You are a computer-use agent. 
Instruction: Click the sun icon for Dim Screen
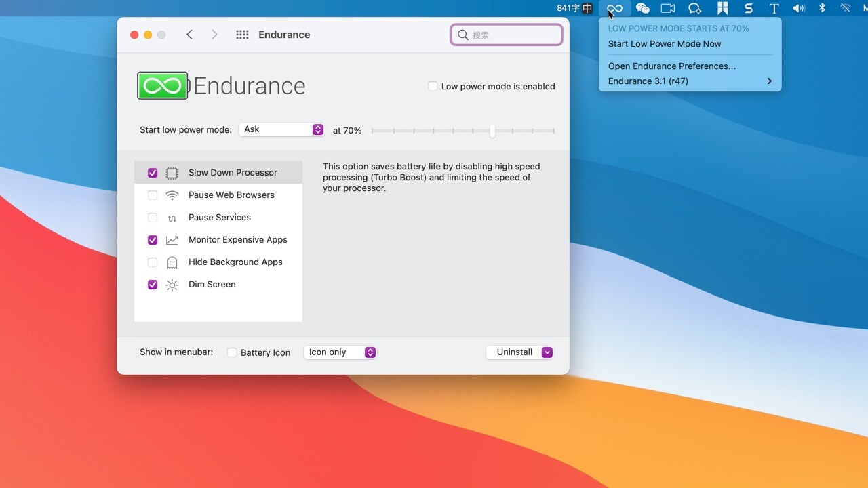click(x=172, y=285)
